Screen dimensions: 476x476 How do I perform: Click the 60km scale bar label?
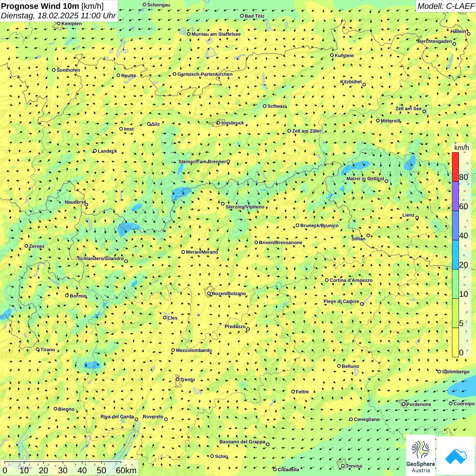pos(126,470)
